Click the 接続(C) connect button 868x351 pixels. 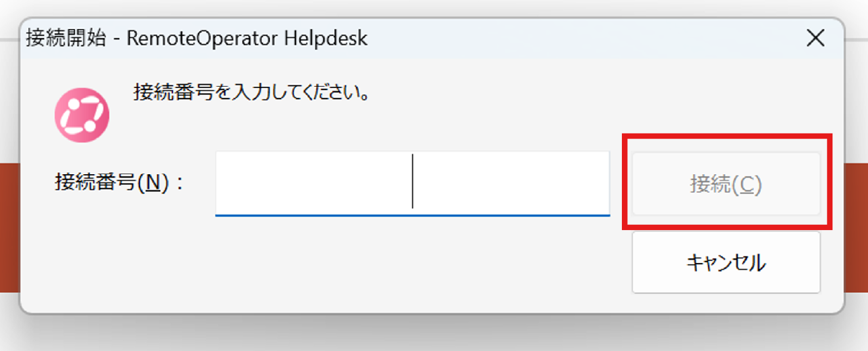click(x=726, y=184)
